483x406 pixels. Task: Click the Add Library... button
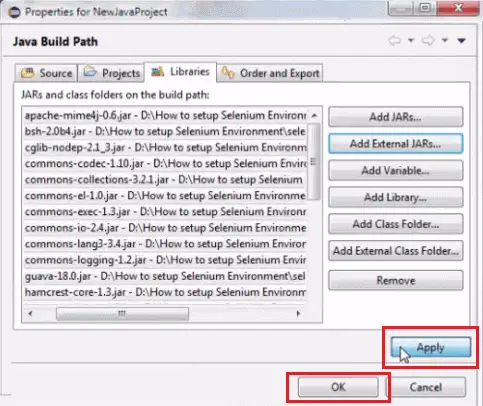[x=396, y=197]
